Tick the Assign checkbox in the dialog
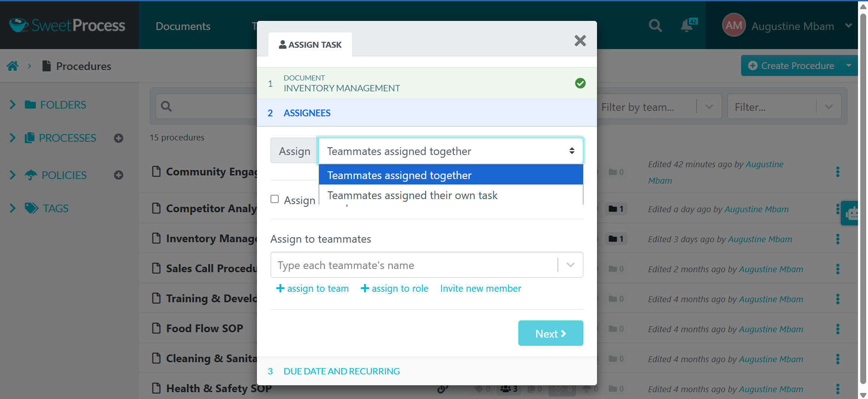Image resolution: width=868 pixels, height=399 pixels. 275,199
